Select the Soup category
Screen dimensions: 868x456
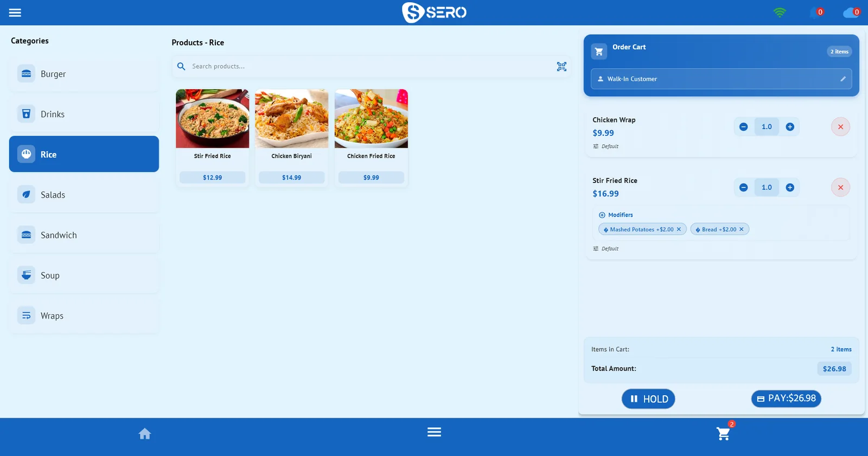pos(84,275)
